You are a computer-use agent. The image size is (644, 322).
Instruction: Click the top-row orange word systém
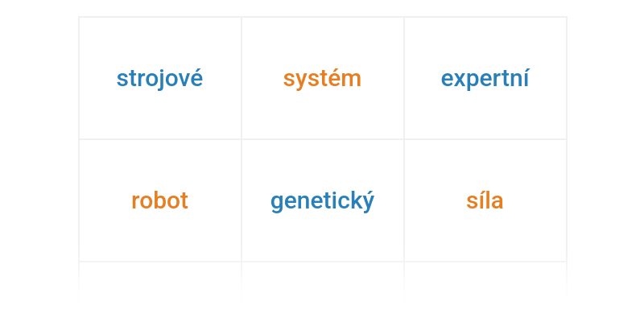[322, 79]
